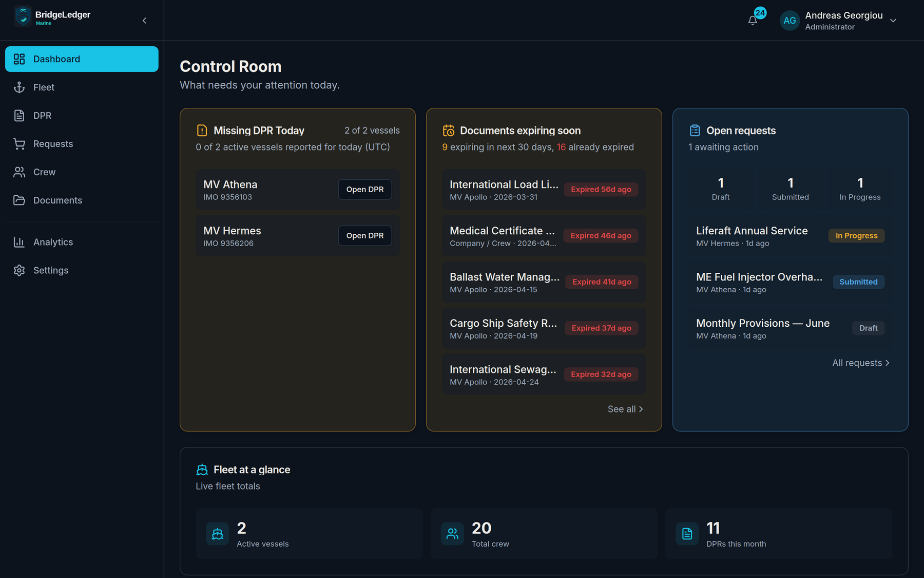924x578 pixels.
Task: Click the Total crew stat card
Action: coord(544,534)
